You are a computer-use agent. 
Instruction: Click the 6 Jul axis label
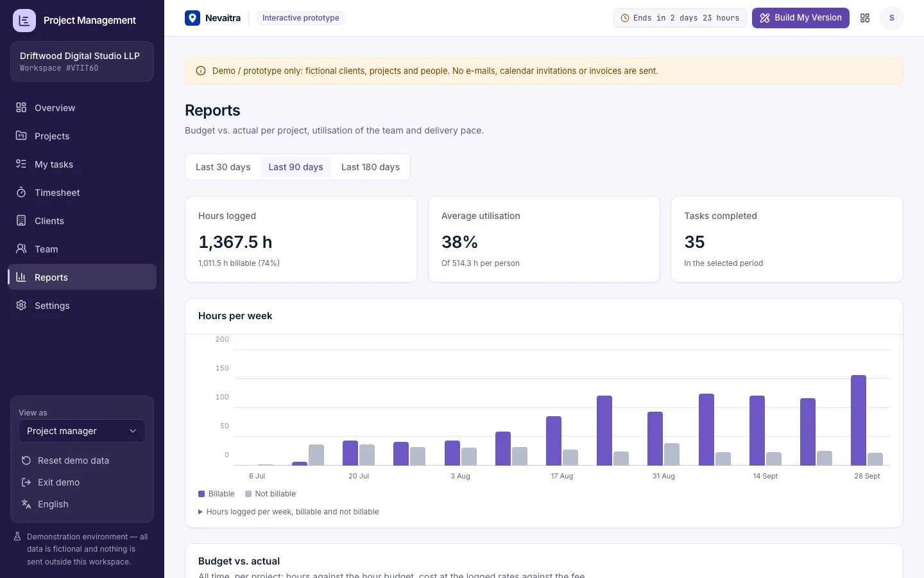tap(257, 476)
